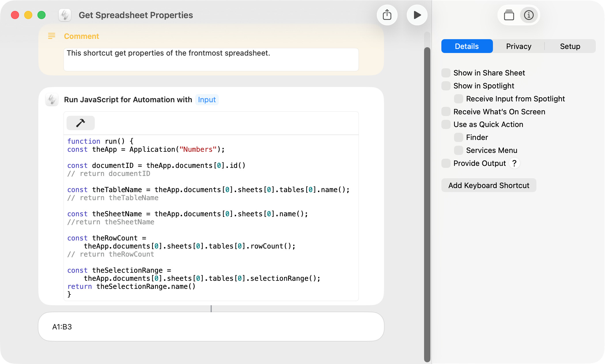605x364 pixels.
Task: Click the editor vertical scrollbar
Action: point(427,202)
